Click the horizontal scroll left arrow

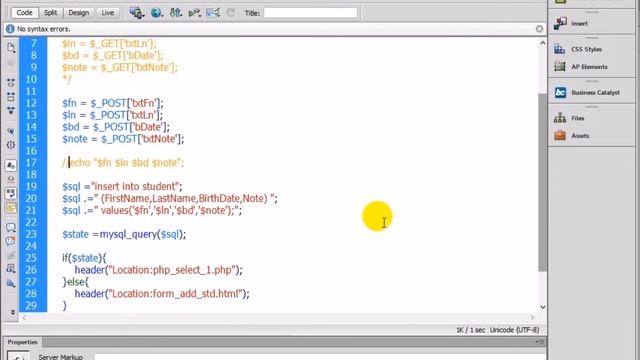click(x=24, y=318)
